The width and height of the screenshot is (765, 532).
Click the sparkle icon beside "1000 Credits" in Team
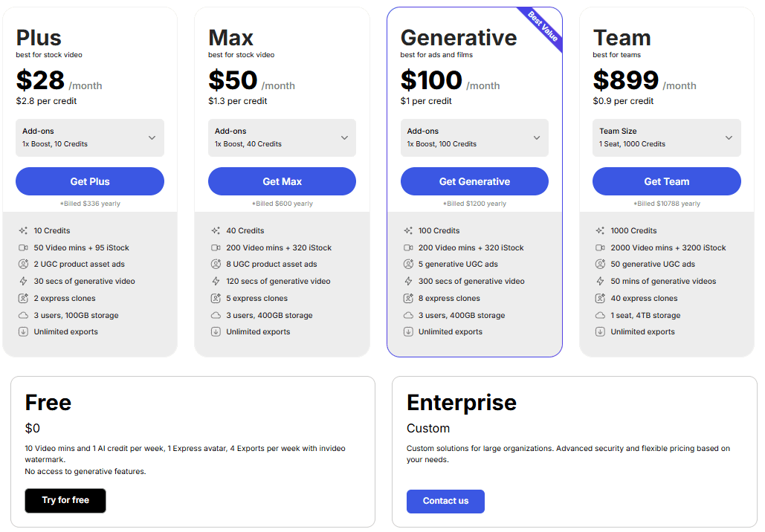pyautogui.click(x=600, y=230)
